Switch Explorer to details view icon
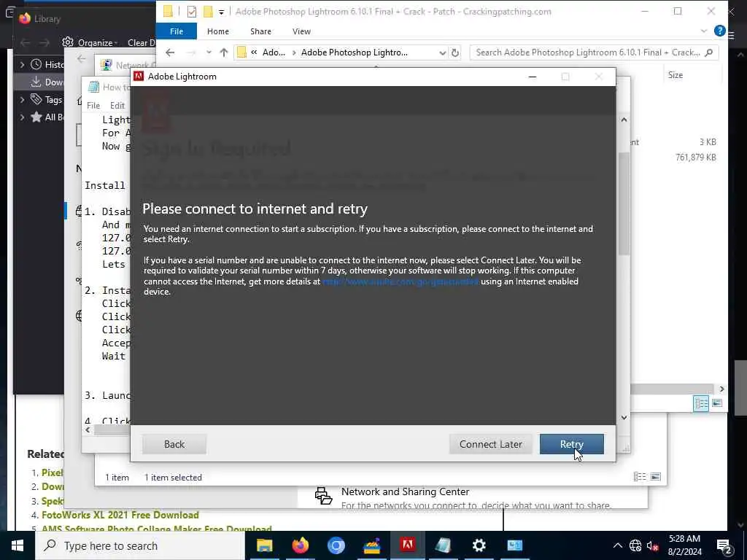The image size is (747, 560). click(701, 403)
